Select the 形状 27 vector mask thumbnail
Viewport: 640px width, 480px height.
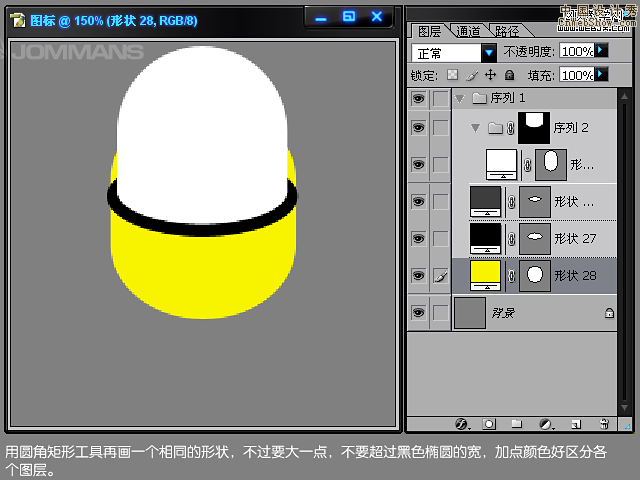coord(535,238)
